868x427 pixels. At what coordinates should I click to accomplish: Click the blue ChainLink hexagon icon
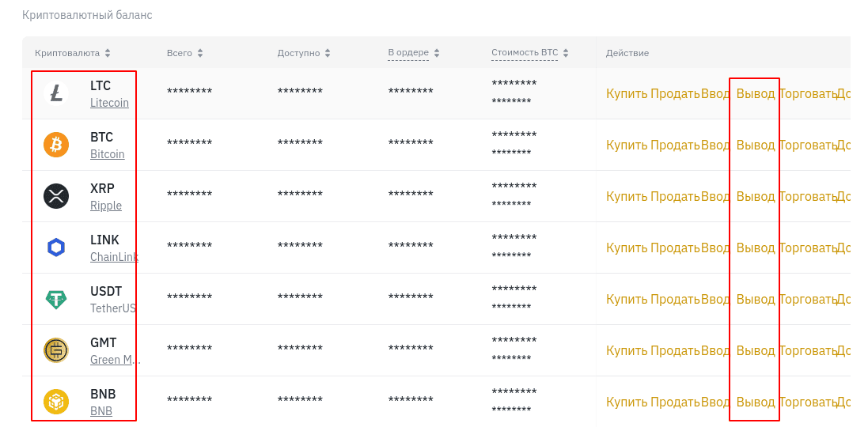(56, 248)
